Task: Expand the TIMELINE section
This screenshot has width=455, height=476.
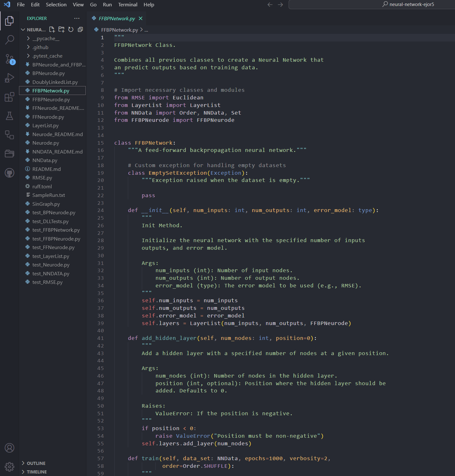Action: pos(53,472)
